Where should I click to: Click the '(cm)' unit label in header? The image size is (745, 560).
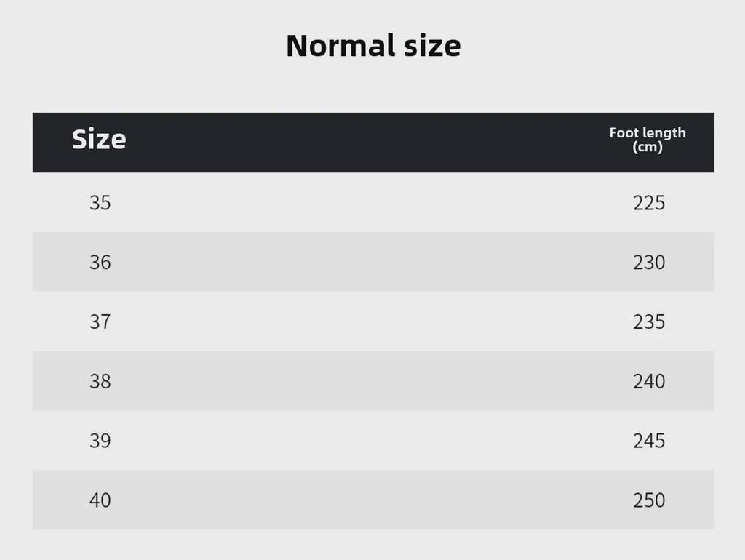648,147
